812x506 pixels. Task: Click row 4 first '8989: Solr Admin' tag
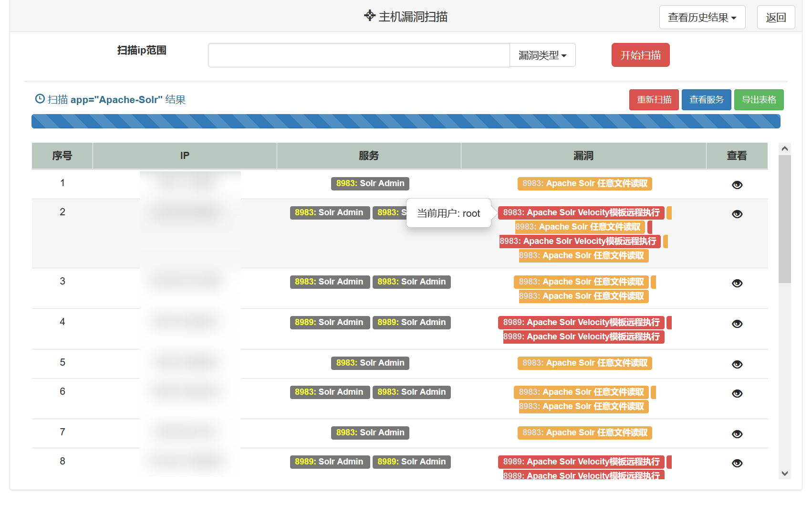[x=329, y=322]
